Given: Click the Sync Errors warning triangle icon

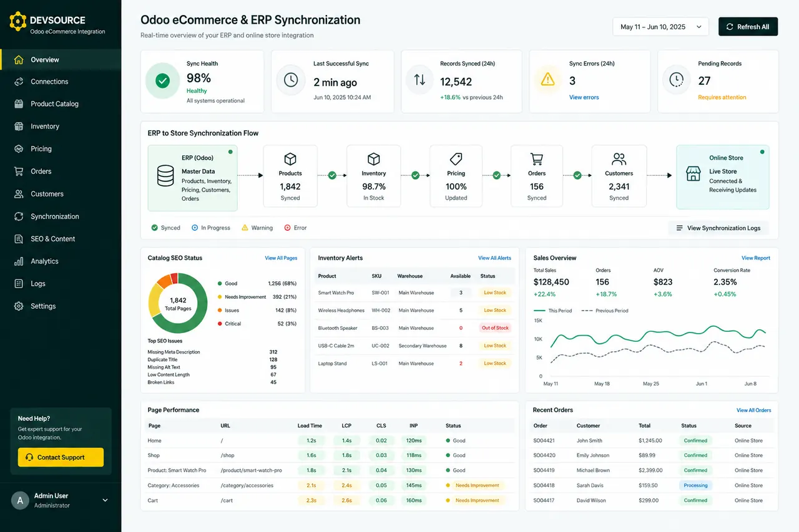Looking at the screenshot, I should (x=547, y=79).
